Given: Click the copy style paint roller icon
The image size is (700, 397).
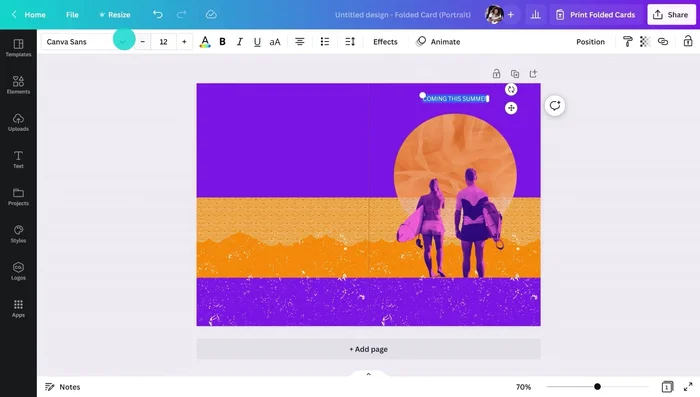Looking at the screenshot, I should coord(627,42).
